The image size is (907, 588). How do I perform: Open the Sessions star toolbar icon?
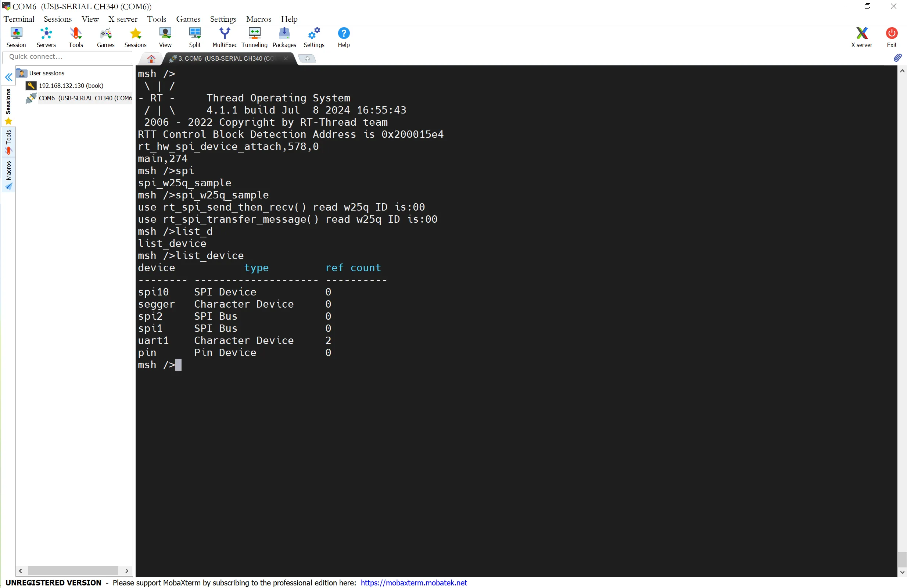(x=135, y=37)
